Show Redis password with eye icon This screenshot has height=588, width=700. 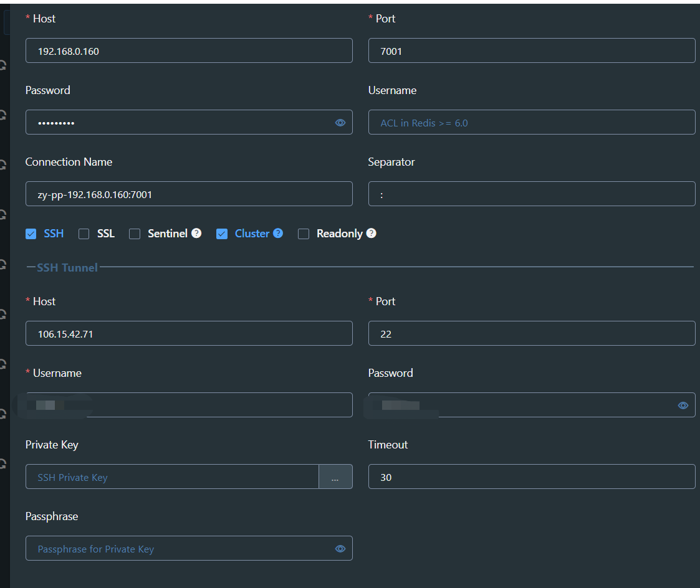click(x=340, y=122)
